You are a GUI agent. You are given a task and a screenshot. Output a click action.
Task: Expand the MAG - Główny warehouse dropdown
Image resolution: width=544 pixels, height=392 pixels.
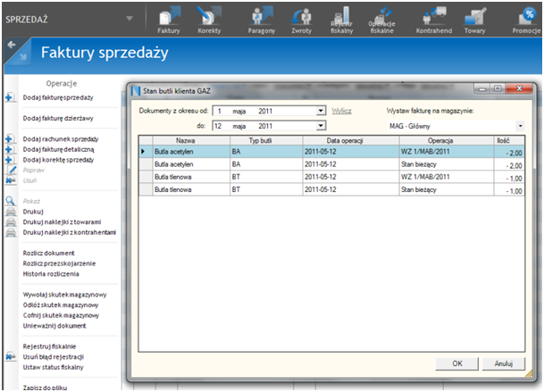(x=520, y=127)
